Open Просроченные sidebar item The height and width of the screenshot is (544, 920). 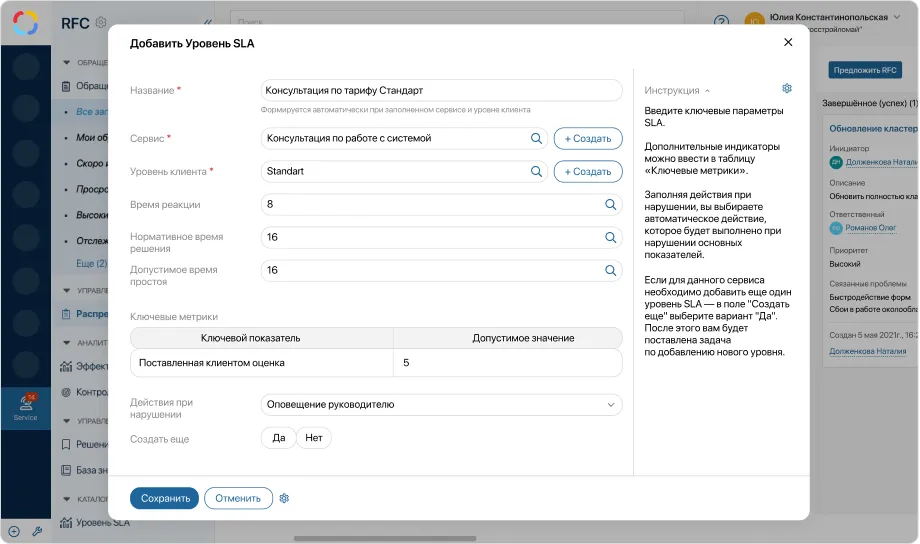pyautogui.click(x=92, y=189)
